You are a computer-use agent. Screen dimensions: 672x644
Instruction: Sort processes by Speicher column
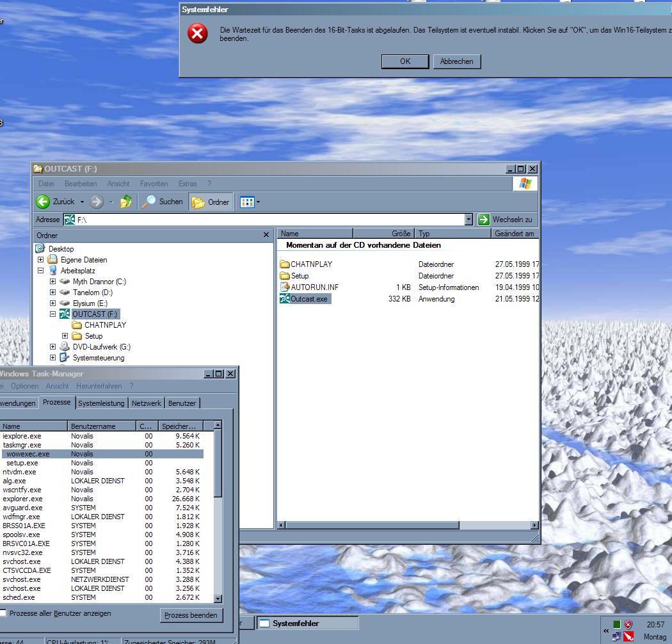[180, 426]
